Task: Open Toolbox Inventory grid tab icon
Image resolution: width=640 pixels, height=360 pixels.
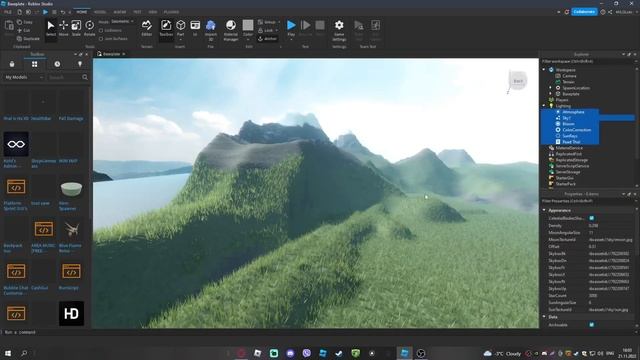Action: coord(34,64)
